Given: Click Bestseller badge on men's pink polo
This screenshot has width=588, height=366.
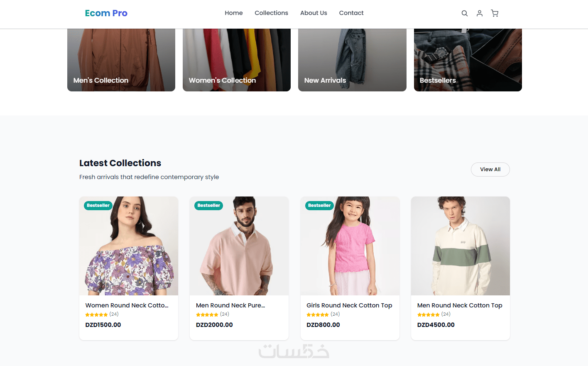Looking at the screenshot, I should tap(209, 206).
